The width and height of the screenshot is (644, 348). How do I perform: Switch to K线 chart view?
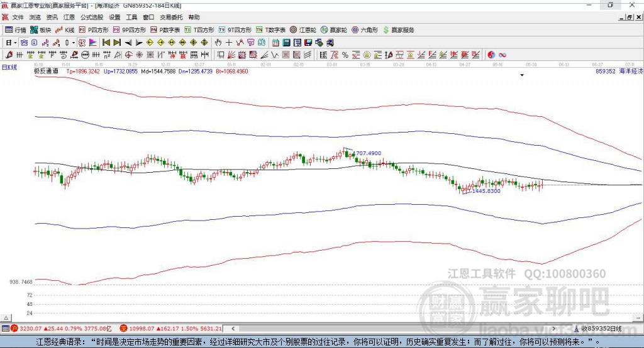(x=65, y=30)
